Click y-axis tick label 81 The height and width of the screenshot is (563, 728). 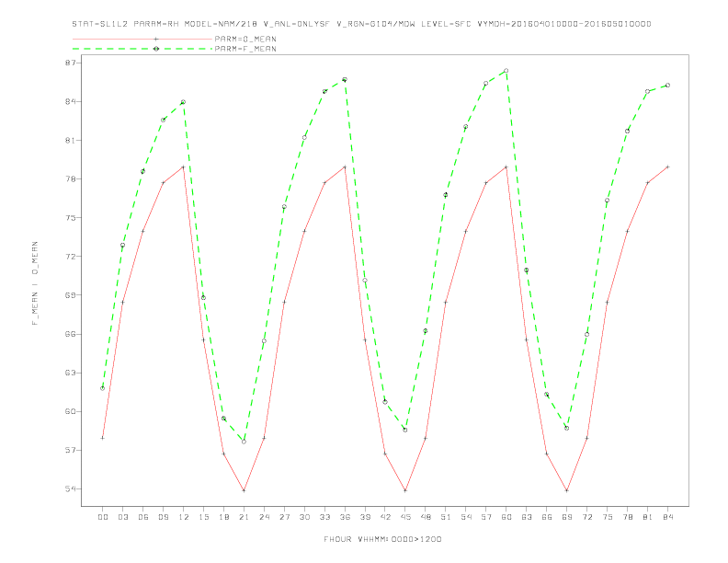click(71, 140)
